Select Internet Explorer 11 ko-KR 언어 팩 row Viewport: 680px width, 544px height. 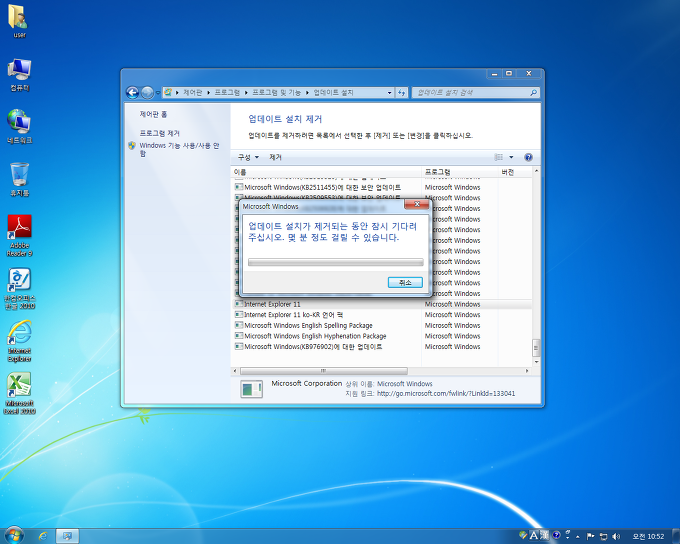[382, 315]
